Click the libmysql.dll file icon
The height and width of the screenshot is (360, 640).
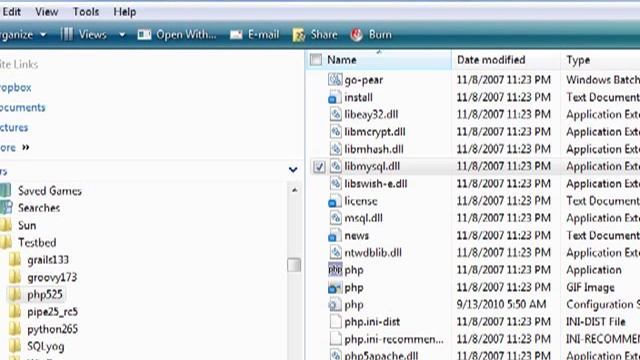[x=335, y=166]
